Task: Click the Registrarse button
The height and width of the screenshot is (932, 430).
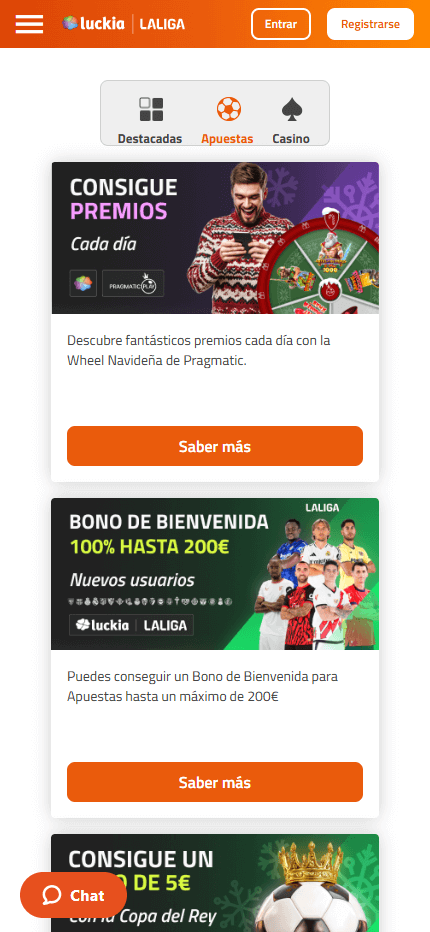Action: tap(370, 24)
